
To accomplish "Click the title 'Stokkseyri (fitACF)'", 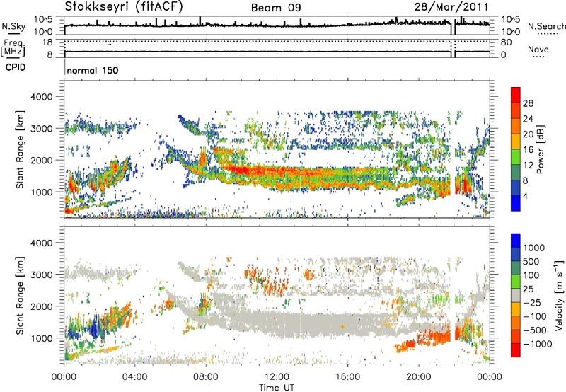I will tap(124, 6).
